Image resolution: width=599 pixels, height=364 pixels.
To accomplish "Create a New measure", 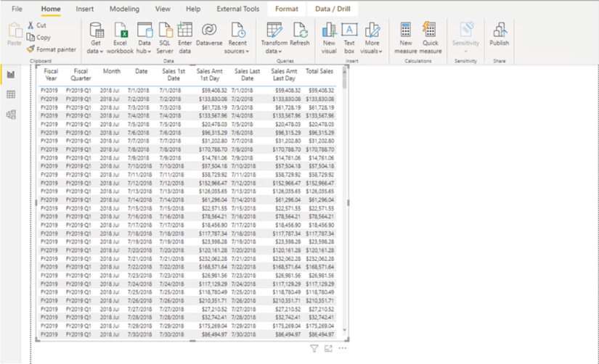I will point(405,30).
